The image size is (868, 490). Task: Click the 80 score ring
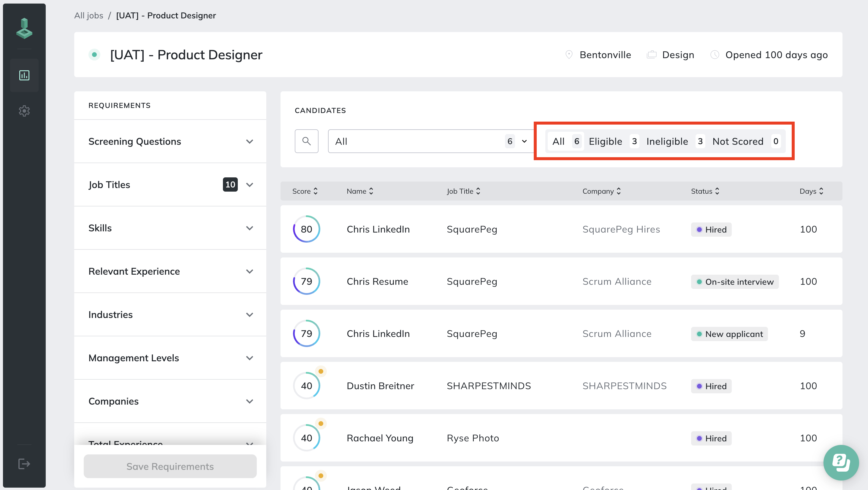306,229
